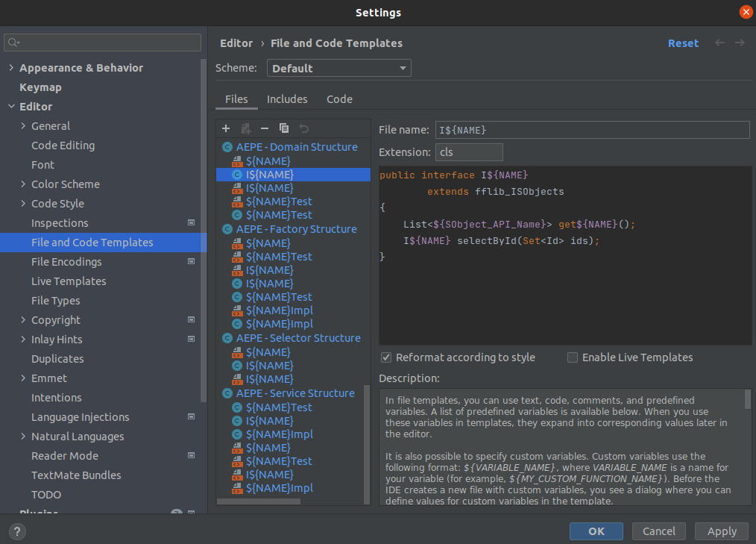Click the Remove Template minus icon
Viewport: 756px width, 544px height.
264,128
